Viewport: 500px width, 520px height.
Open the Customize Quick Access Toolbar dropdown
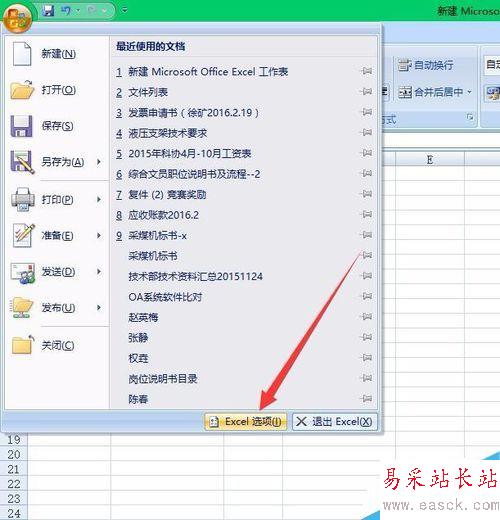(125, 10)
